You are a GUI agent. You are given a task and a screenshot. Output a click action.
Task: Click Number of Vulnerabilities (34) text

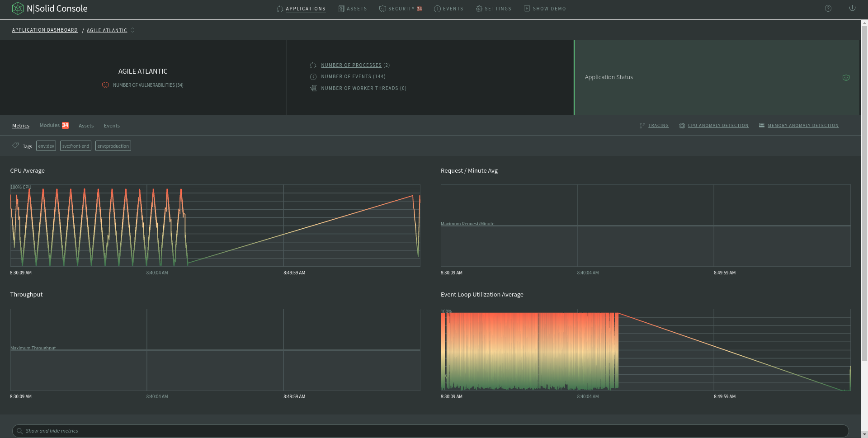pos(148,85)
